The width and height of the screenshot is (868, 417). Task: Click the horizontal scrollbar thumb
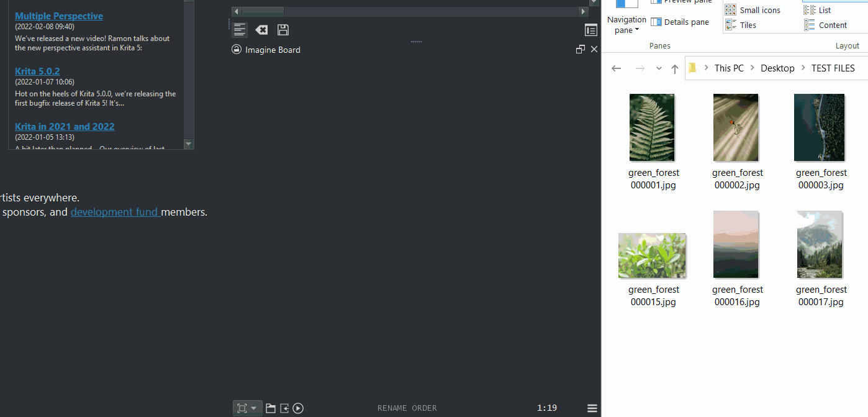click(x=263, y=11)
